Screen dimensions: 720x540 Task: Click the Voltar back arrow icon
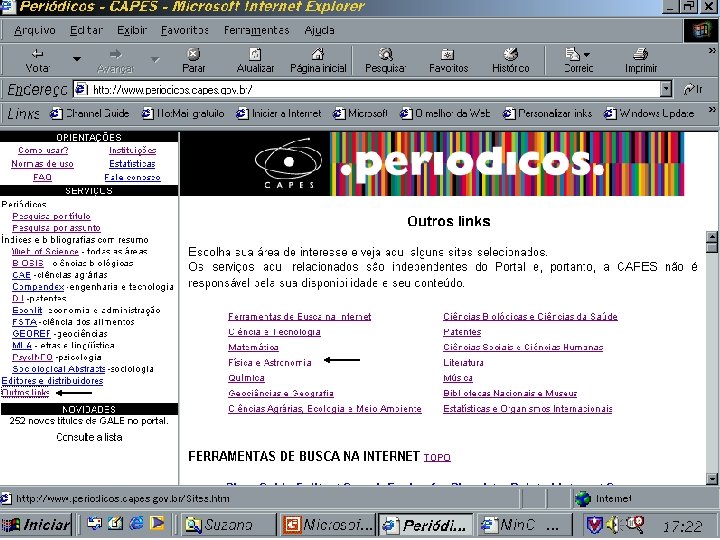(x=38, y=54)
